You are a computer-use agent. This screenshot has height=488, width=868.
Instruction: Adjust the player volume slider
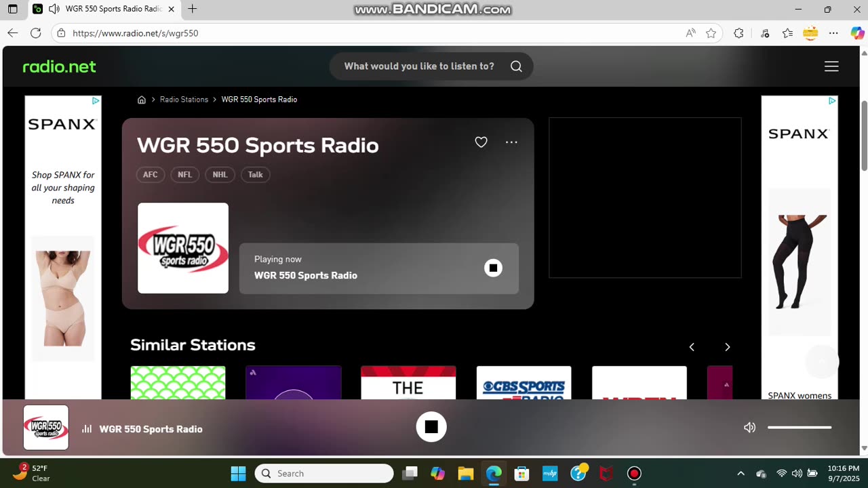click(800, 428)
